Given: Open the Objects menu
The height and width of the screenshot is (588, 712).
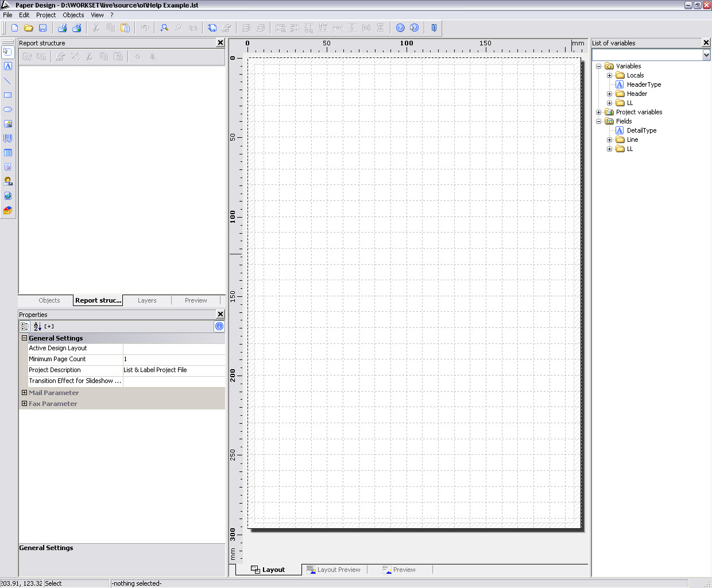Looking at the screenshot, I should [x=73, y=15].
